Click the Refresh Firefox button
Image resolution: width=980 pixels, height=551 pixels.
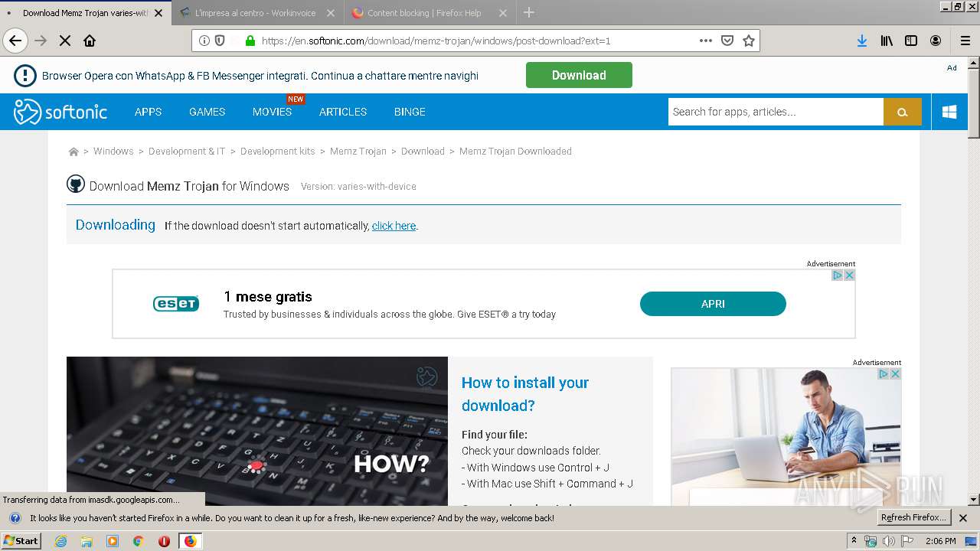(913, 517)
